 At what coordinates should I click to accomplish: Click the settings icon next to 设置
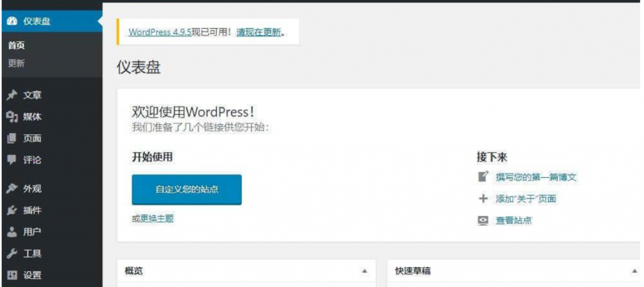(12, 275)
